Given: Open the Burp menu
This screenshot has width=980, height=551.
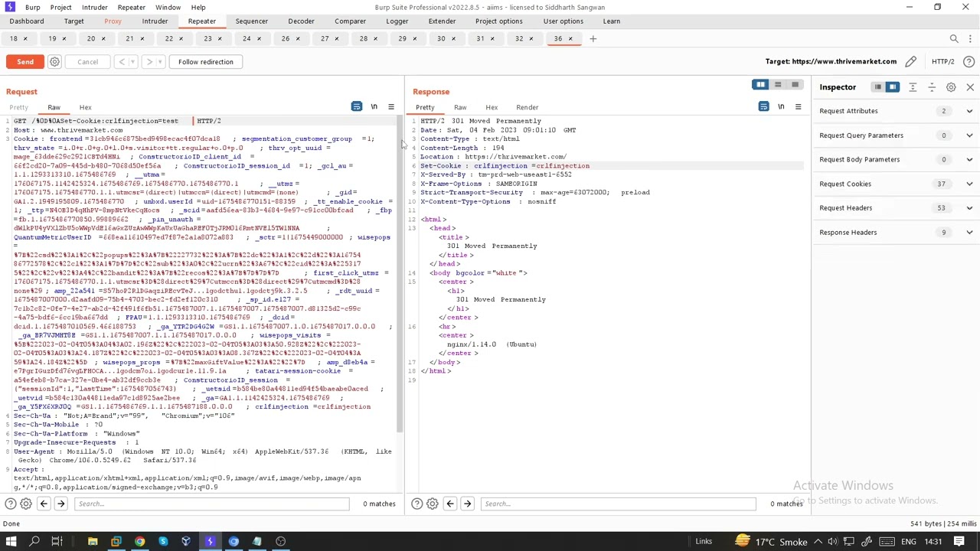Looking at the screenshot, I should point(33,7).
